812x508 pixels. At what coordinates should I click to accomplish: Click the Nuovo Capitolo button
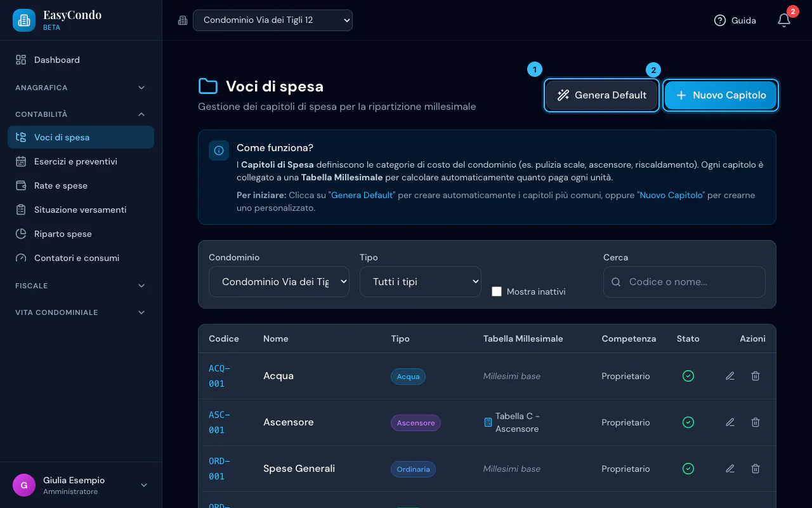(721, 95)
